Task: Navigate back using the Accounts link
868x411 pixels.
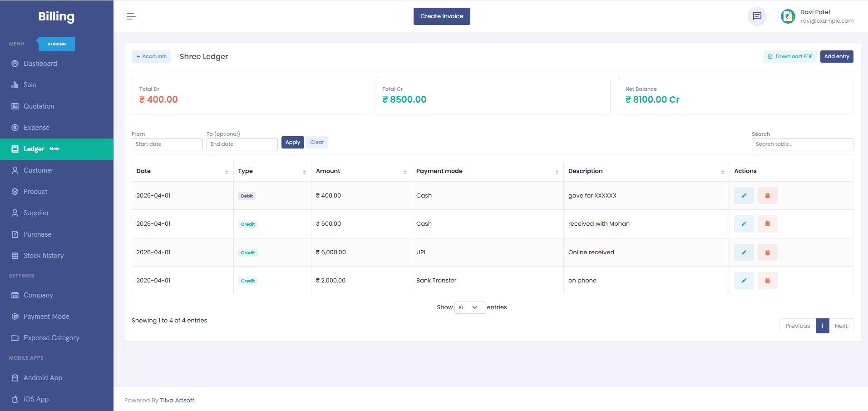Action: [x=151, y=56]
